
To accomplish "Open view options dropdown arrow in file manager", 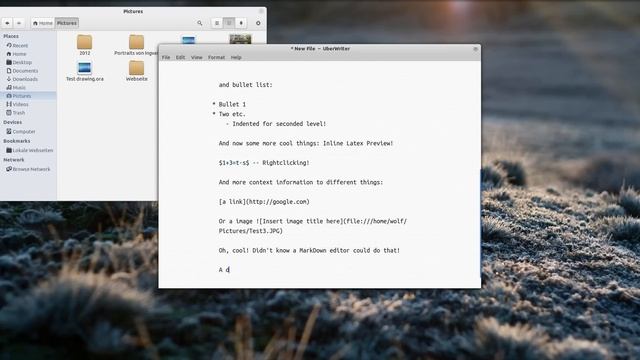I will (x=241, y=23).
